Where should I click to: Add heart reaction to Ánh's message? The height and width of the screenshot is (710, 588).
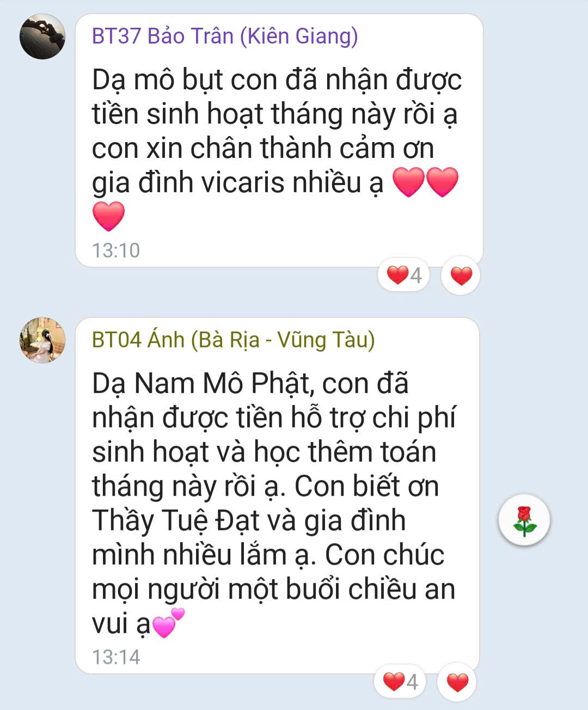(x=457, y=682)
